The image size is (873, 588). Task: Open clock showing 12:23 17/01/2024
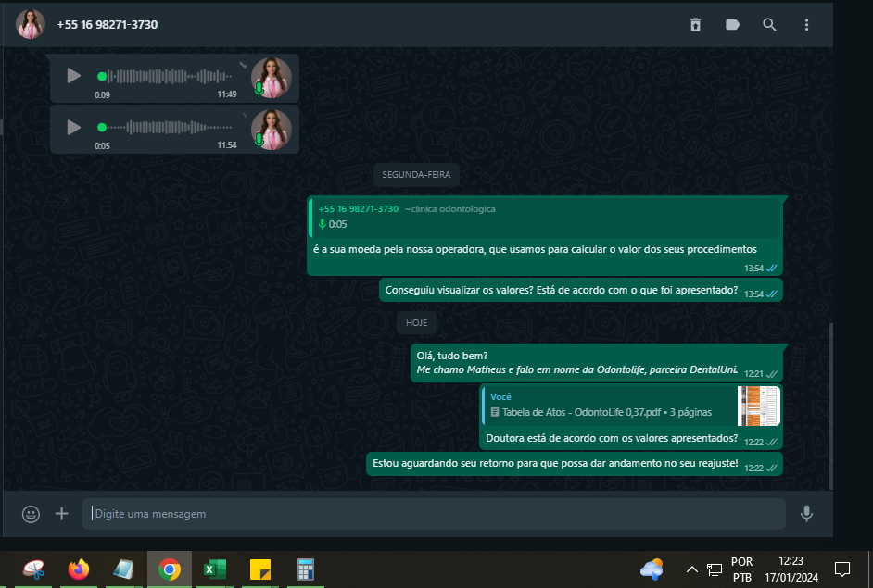coord(791,569)
